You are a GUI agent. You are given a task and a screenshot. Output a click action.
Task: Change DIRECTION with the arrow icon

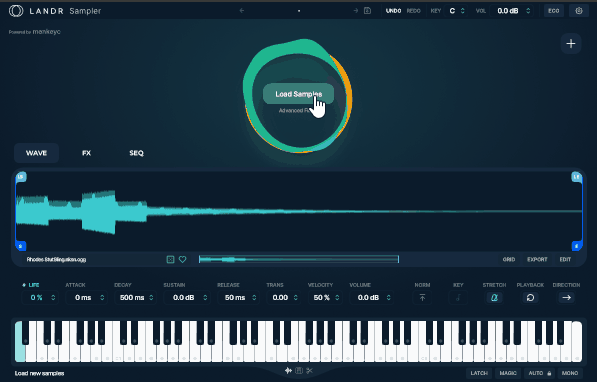[567, 297]
